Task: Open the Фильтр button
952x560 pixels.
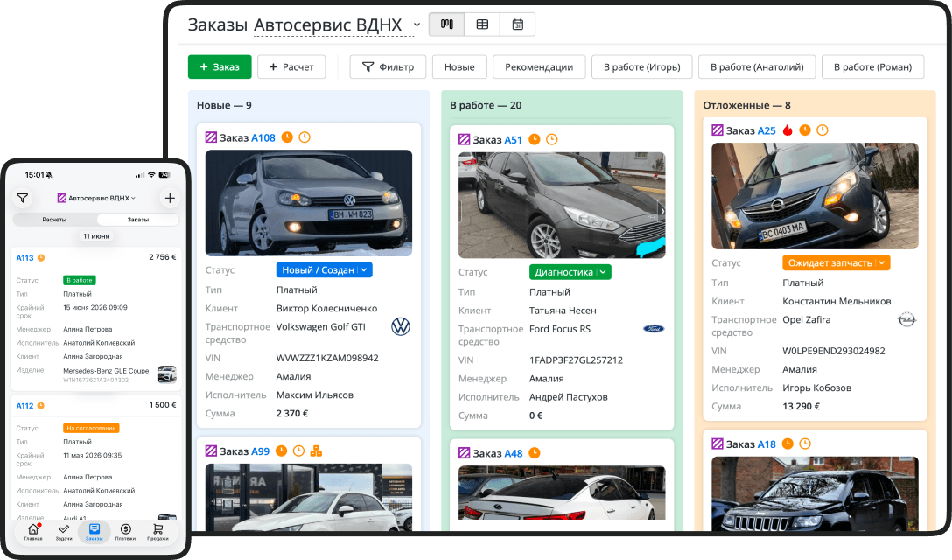Action: point(388,66)
